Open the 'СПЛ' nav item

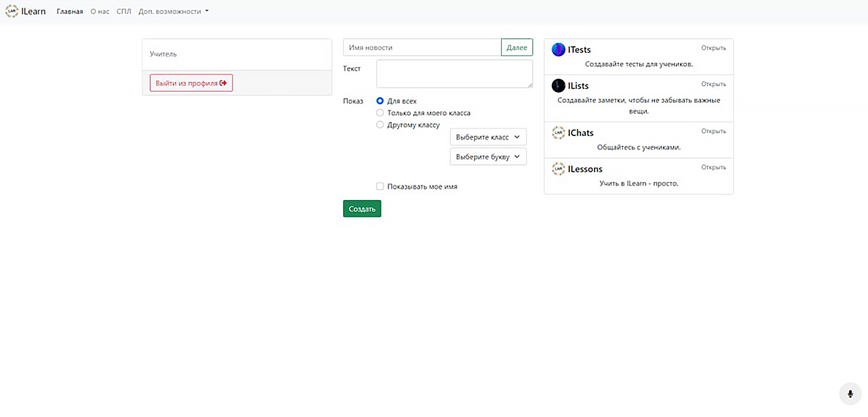click(x=124, y=11)
